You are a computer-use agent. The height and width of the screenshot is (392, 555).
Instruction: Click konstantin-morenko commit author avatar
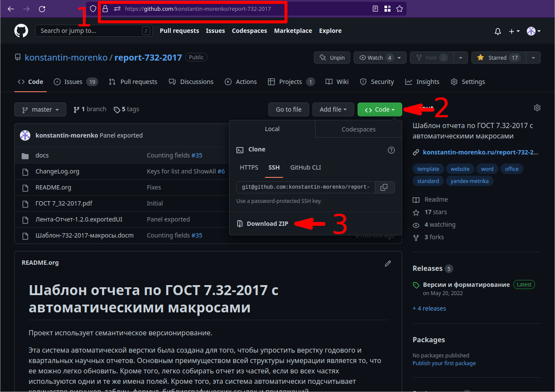click(25, 135)
